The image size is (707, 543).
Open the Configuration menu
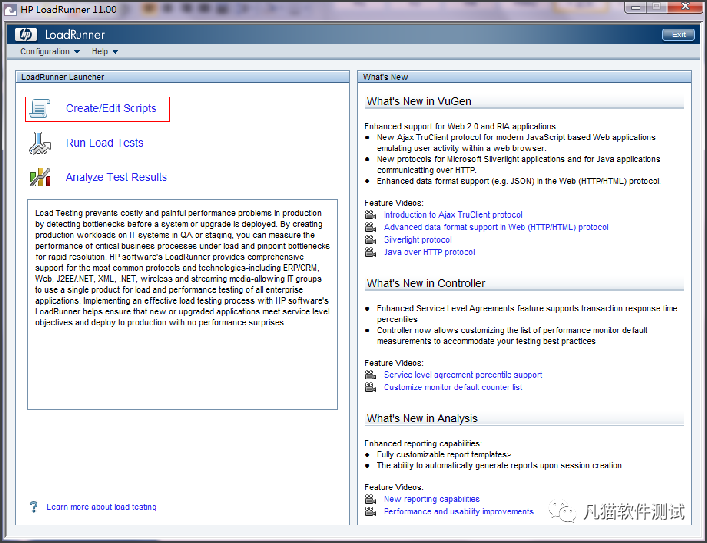(x=50, y=51)
